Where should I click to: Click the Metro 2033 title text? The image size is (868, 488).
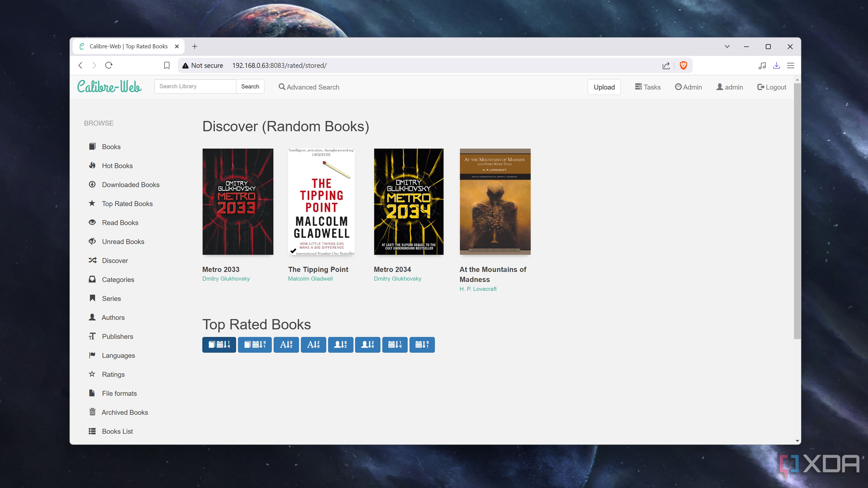click(x=221, y=270)
